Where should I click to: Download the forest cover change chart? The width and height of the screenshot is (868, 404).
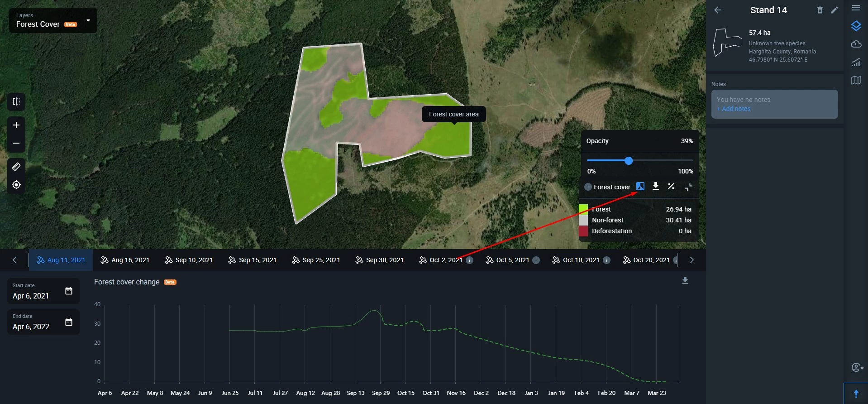click(685, 281)
